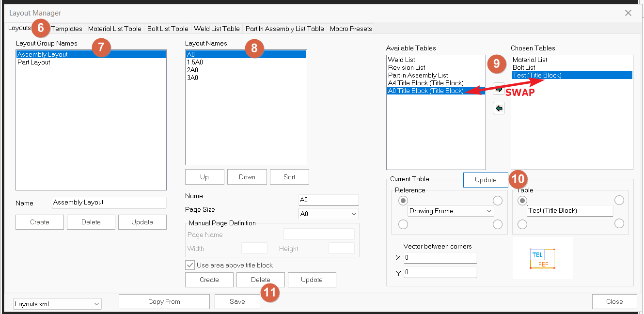Close the Layout Manager dialog with X
This screenshot has width=644, height=314.
(x=628, y=13)
